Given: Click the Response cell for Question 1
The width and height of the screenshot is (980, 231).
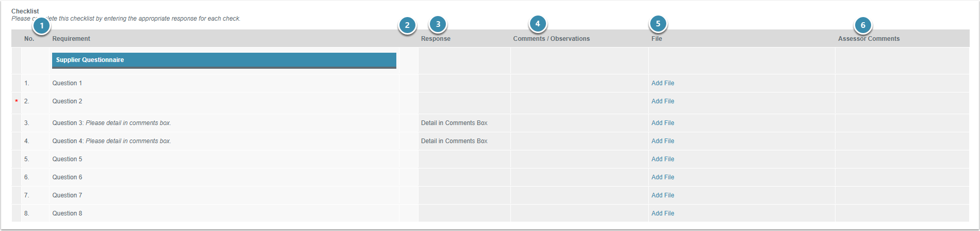Looking at the screenshot, I should click(464, 83).
